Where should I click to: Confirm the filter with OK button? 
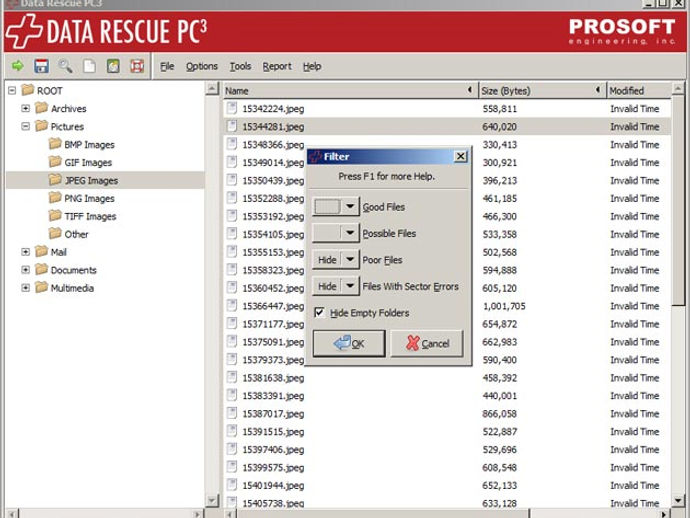(x=349, y=343)
